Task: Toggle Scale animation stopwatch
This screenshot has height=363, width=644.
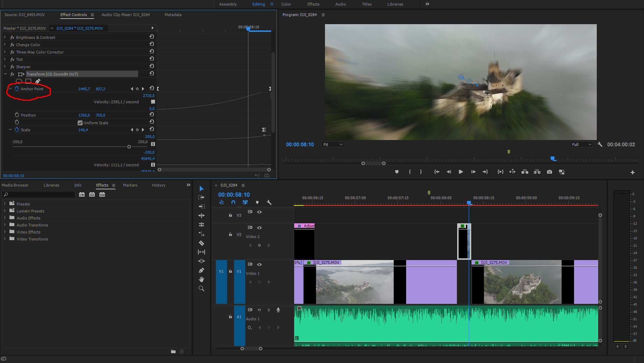Action: coord(17,130)
